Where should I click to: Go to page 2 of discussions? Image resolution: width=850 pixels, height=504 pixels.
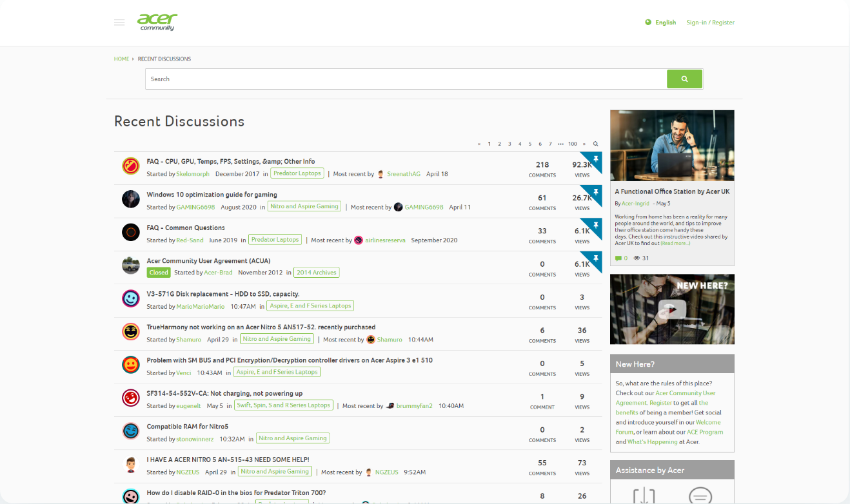point(499,144)
